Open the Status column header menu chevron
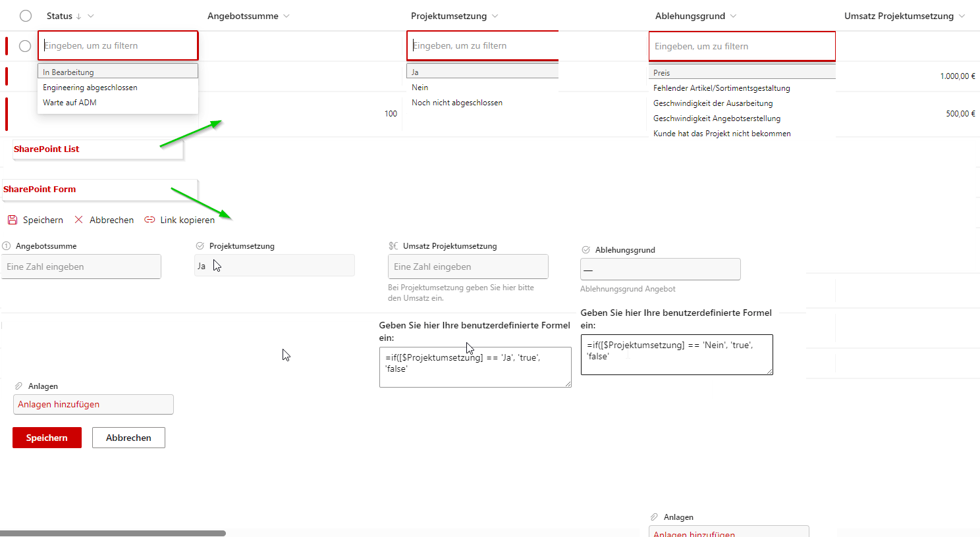The image size is (980, 537). click(x=91, y=16)
